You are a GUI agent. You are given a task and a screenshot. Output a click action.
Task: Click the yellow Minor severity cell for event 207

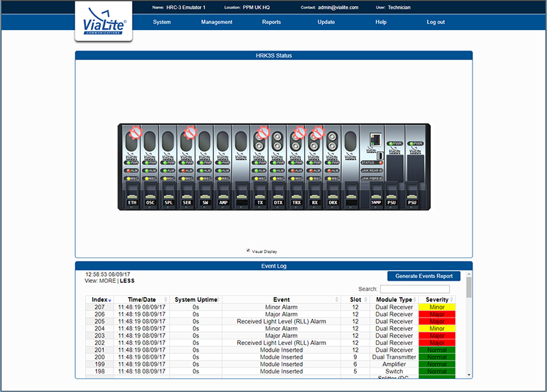(437, 307)
